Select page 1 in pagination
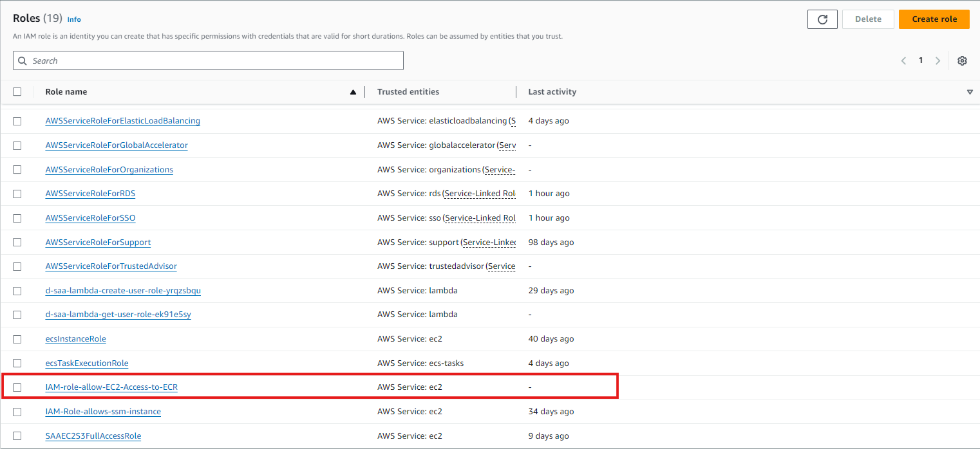The height and width of the screenshot is (449, 980). click(921, 60)
